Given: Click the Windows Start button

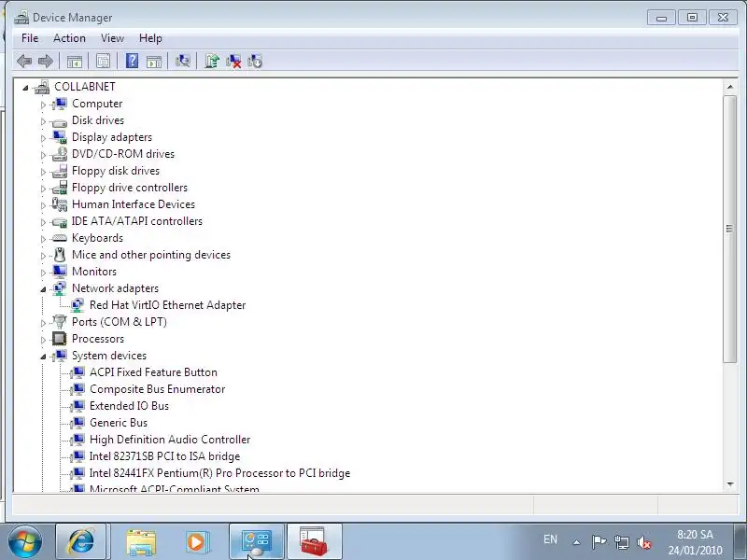Looking at the screenshot, I should (24, 542).
